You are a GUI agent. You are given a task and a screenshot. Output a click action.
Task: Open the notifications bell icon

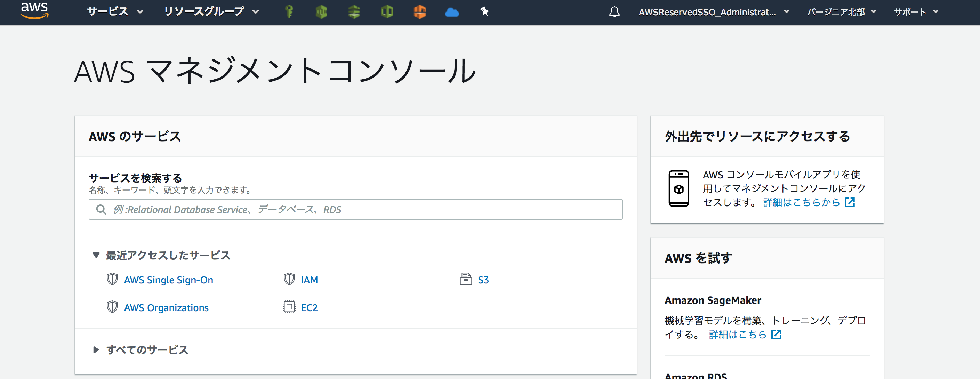coord(614,12)
